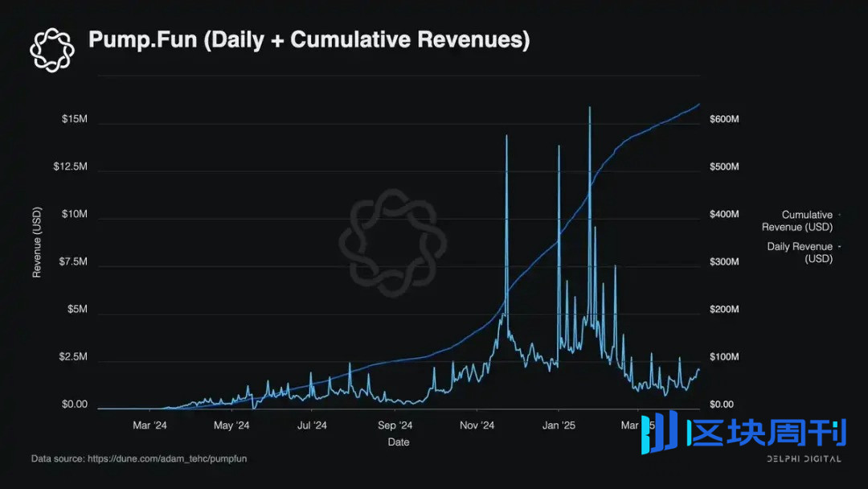Viewport: 868px width, 489px height.
Task: Click the "Jul '24" date label
Action: (312, 425)
